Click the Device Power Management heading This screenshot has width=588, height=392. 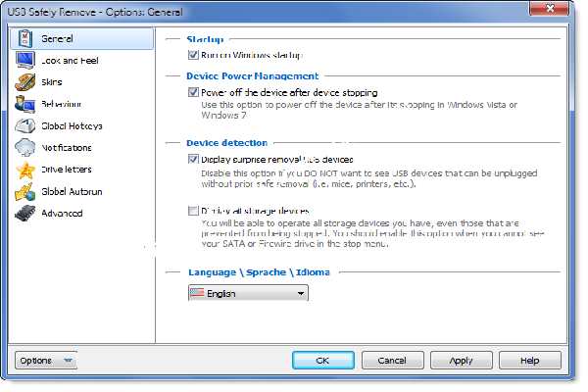coord(253,76)
